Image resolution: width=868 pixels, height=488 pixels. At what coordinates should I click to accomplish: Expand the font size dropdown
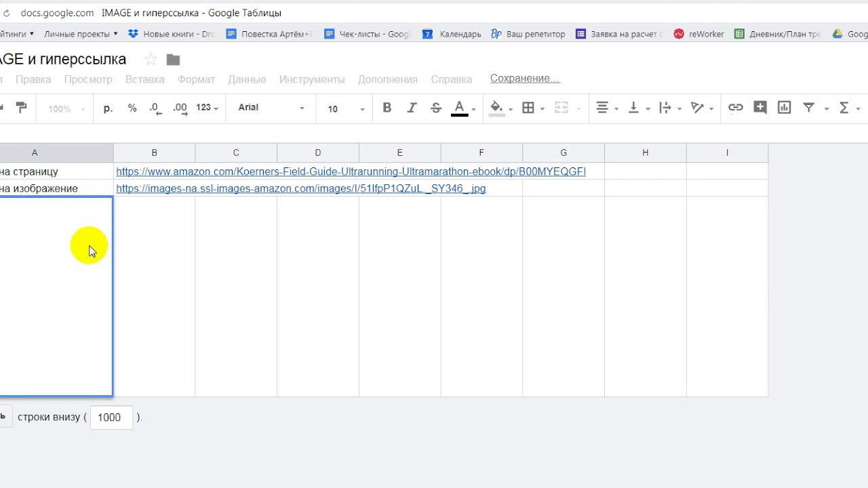[x=346, y=108]
